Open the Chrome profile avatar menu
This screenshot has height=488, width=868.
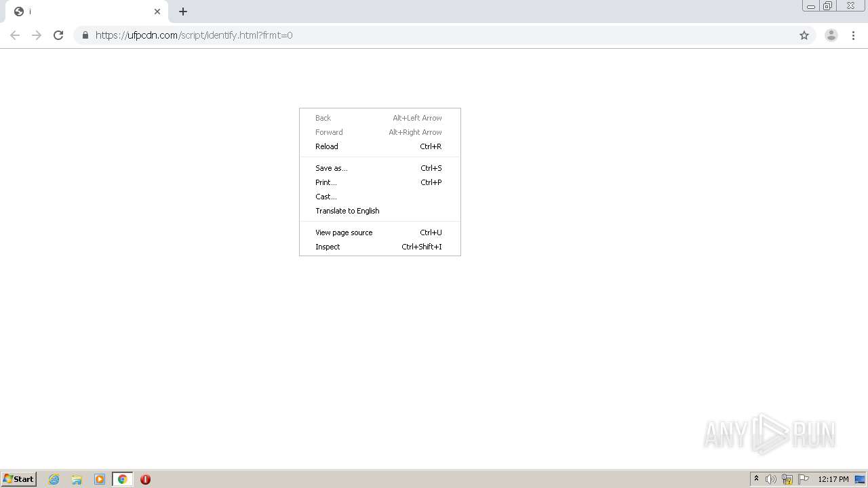coord(831,35)
